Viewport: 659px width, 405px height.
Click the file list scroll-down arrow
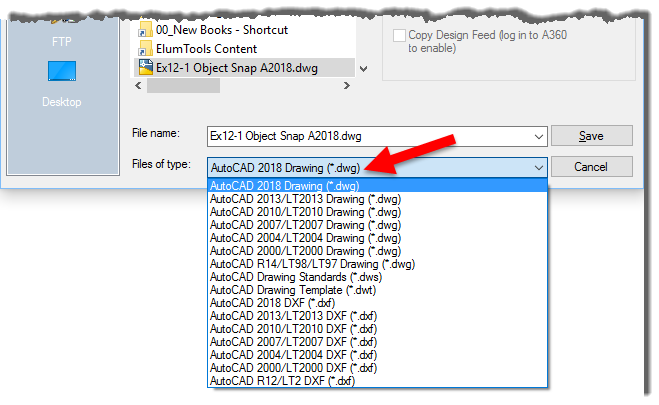pos(364,68)
